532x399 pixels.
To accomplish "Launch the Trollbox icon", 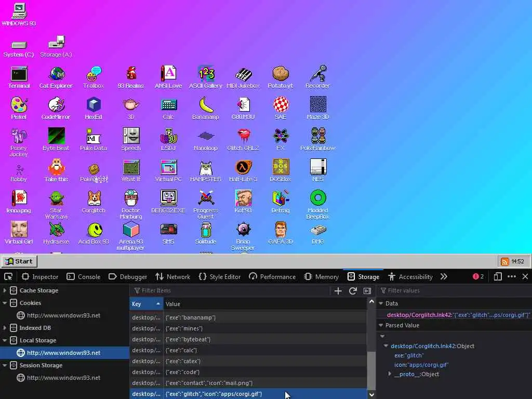I will pyautogui.click(x=94, y=78).
